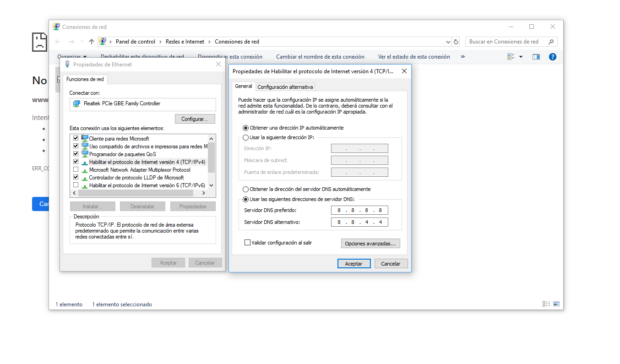The height and width of the screenshot is (364, 620).
Task: Click Cambiar el nombre de esta conexión
Action: pyautogui.click(x=320, y=57)
